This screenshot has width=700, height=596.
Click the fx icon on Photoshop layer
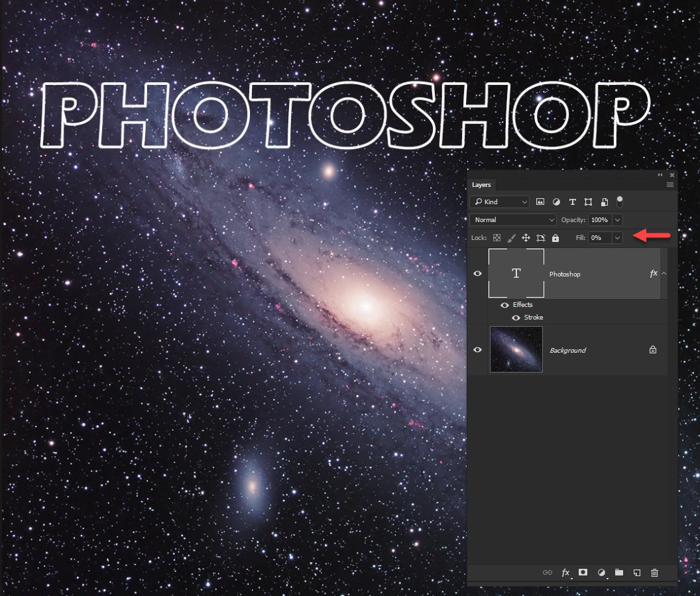[x=654, y=273]
